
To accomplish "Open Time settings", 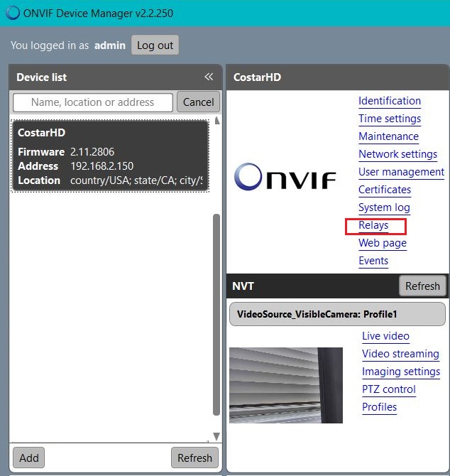I will tap(390, 119).
